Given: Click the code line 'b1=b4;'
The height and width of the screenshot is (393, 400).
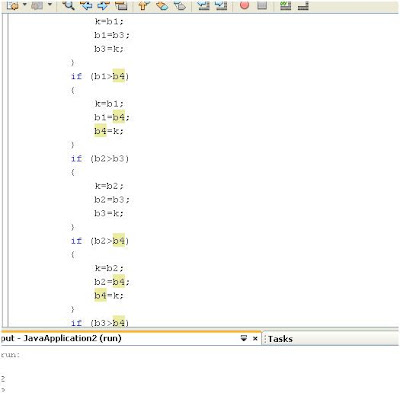Looking at the screenshot, I should pos(112,117).
